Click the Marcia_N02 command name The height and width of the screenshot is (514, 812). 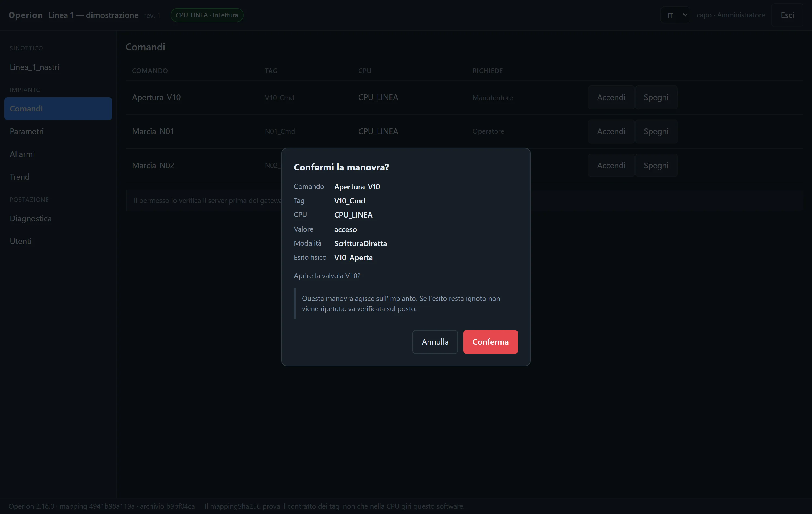click(153, 166)
